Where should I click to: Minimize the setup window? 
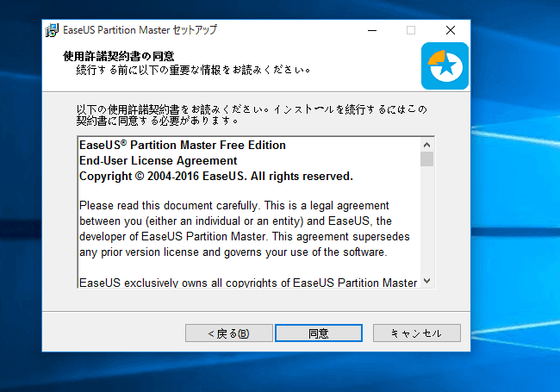pyautogui.click(x=372, y=30)
